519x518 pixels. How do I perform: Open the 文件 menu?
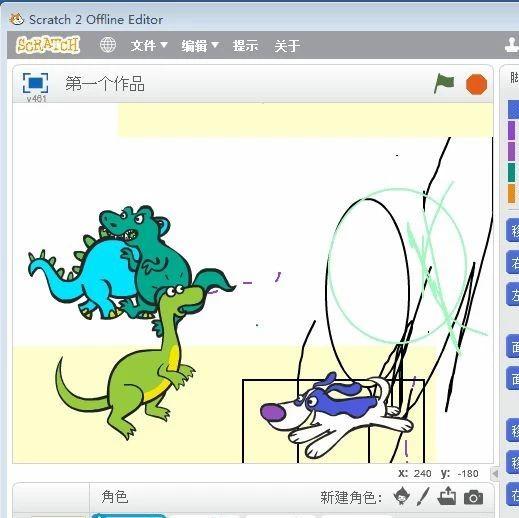(x=149, y=46)
